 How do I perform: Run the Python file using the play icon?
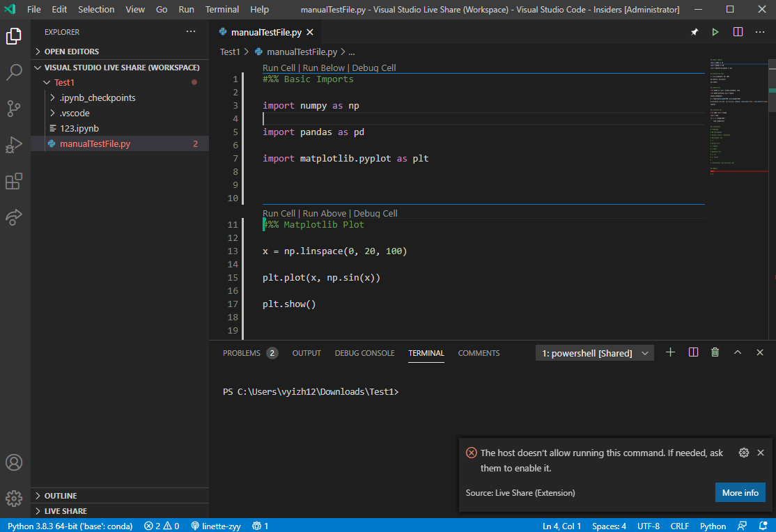pyautogui.click(x=715, y=31)
